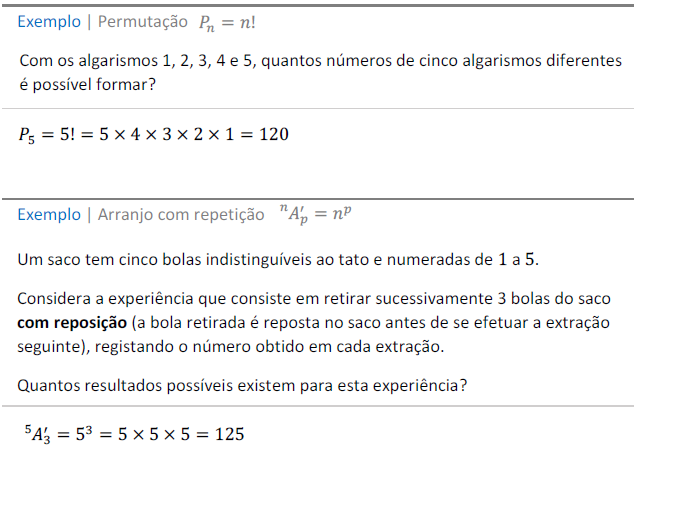The image size is (700, 512).
Task: Click the question "Quantos resultados possíveis existem"
Action: (242, 385)
